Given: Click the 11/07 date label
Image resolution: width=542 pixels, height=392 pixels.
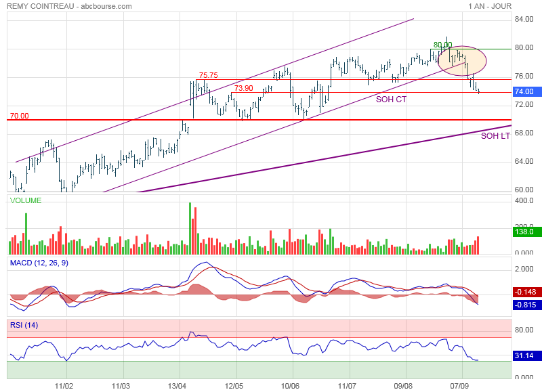Looking at the screenshot, I should 347,386.
